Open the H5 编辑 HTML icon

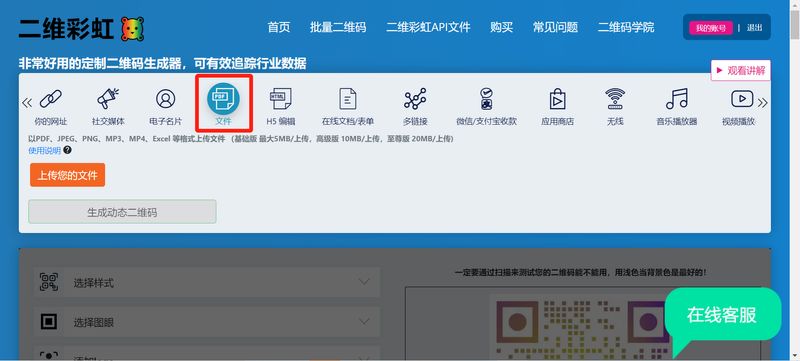(280, 99)
